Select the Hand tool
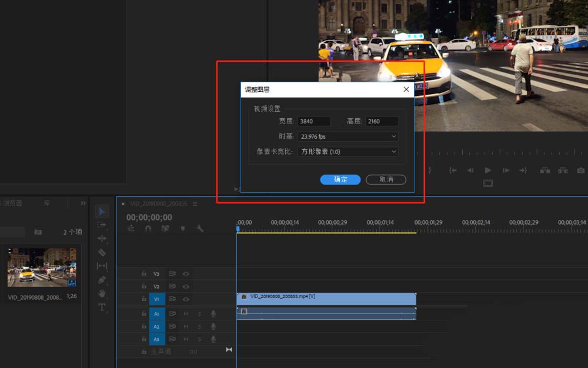The width and height of the screenshot is (588, 368). pos(101,293)
